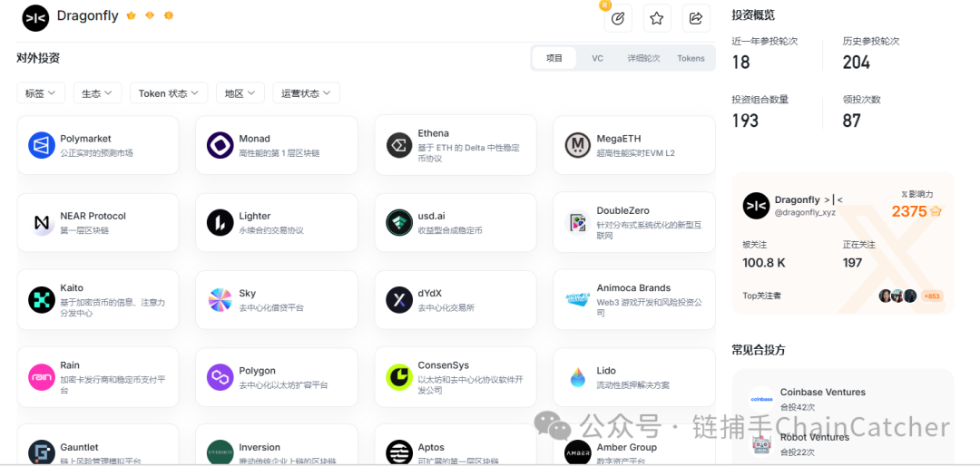Click the +853 top followers badge

(932, 296)
